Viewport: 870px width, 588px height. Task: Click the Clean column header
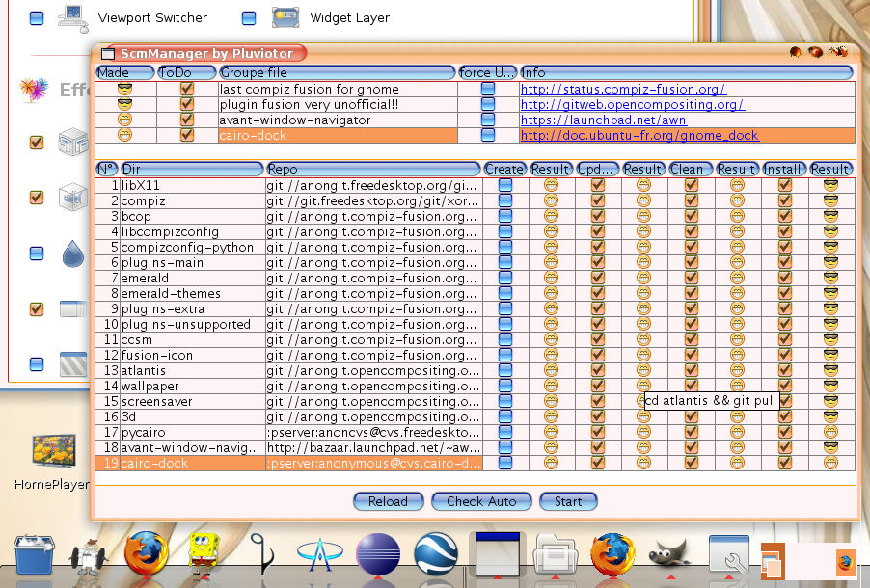pos(691,170)
